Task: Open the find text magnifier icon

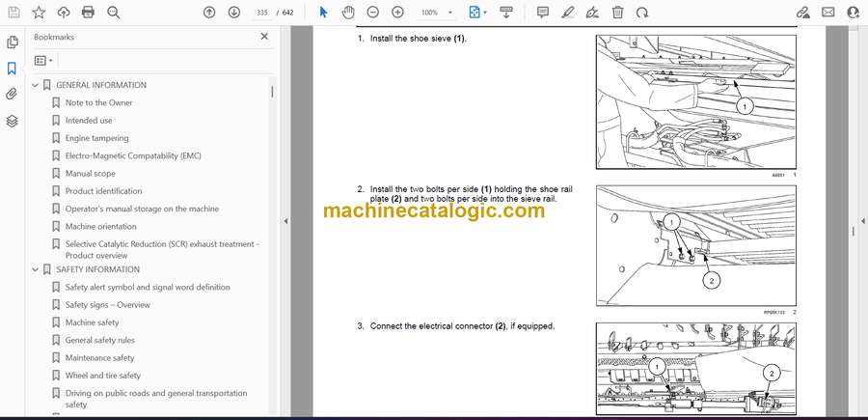Action: pos(114,13)
